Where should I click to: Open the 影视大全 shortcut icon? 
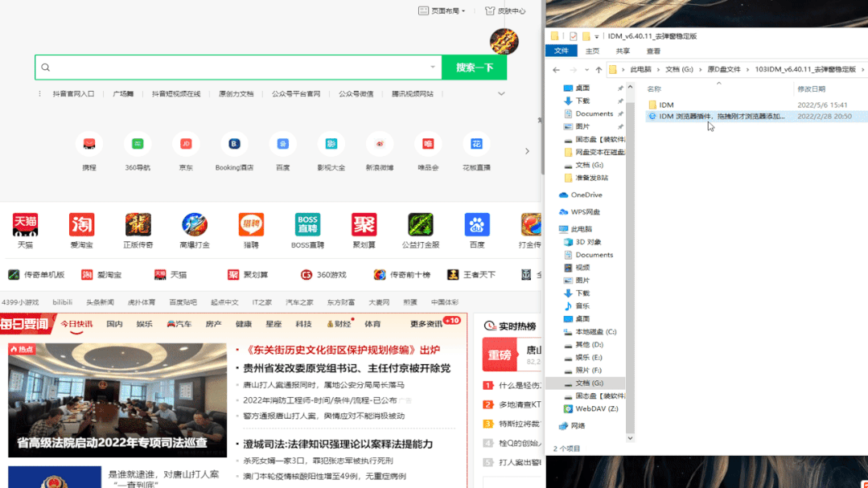click(x=331, y=144)
